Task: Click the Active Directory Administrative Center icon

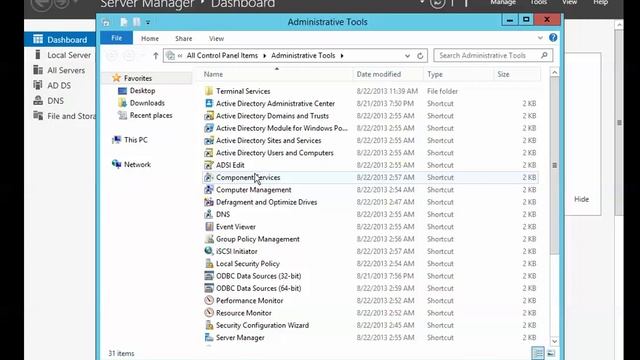Action: [x=209, y=103]
